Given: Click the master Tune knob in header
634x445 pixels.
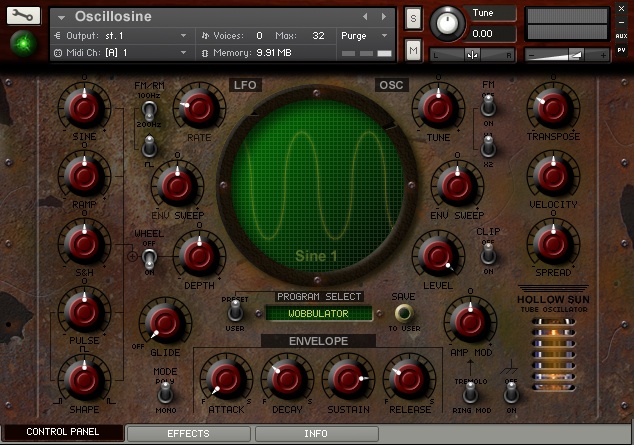Looking at the screenshot, I should 447,23.
